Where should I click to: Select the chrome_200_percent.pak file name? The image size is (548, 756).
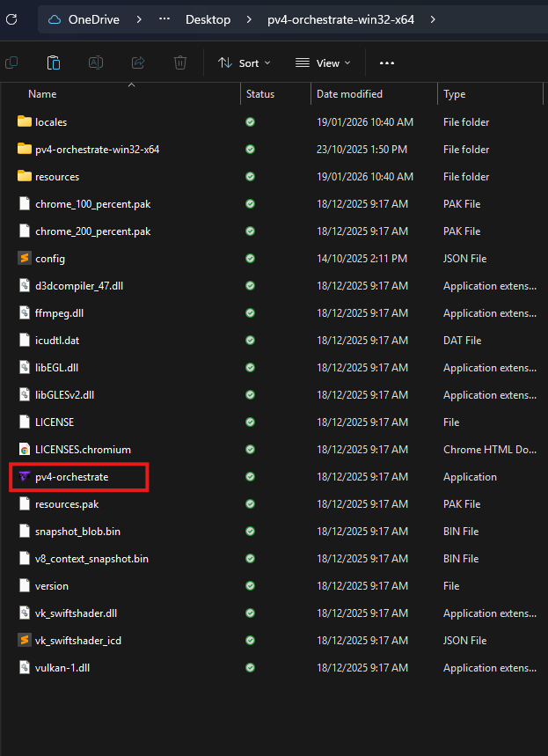(x=93, y=231)
